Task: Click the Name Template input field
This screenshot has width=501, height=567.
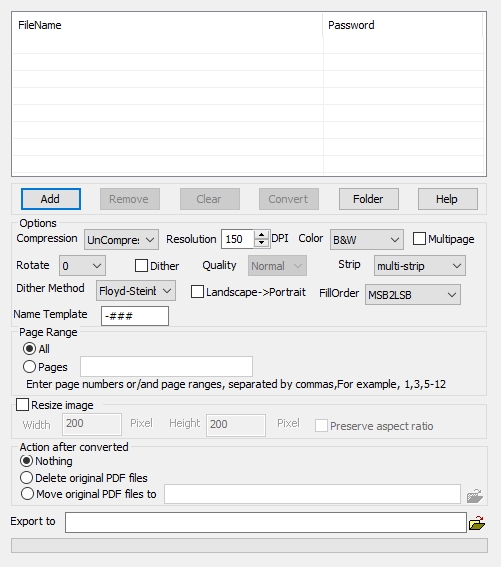Action: pos(135,316)
